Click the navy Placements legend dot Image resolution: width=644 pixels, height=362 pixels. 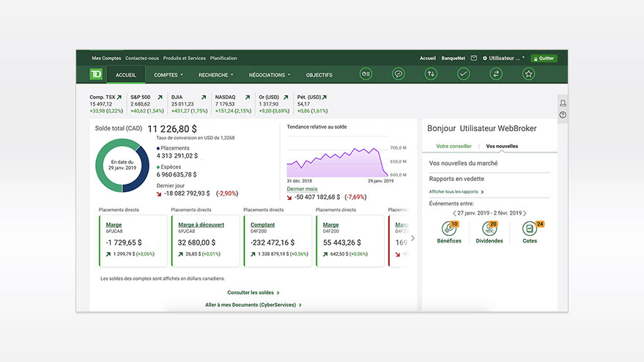158,148
